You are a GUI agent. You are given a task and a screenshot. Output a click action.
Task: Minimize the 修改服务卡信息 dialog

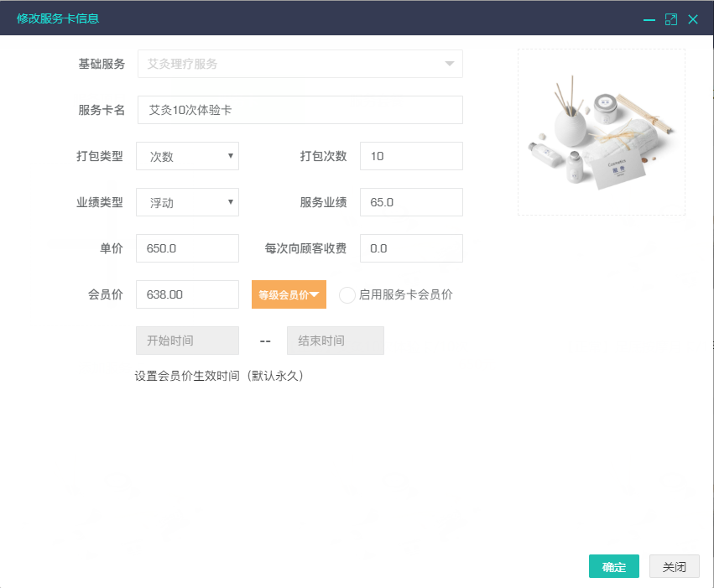point(649,19)
